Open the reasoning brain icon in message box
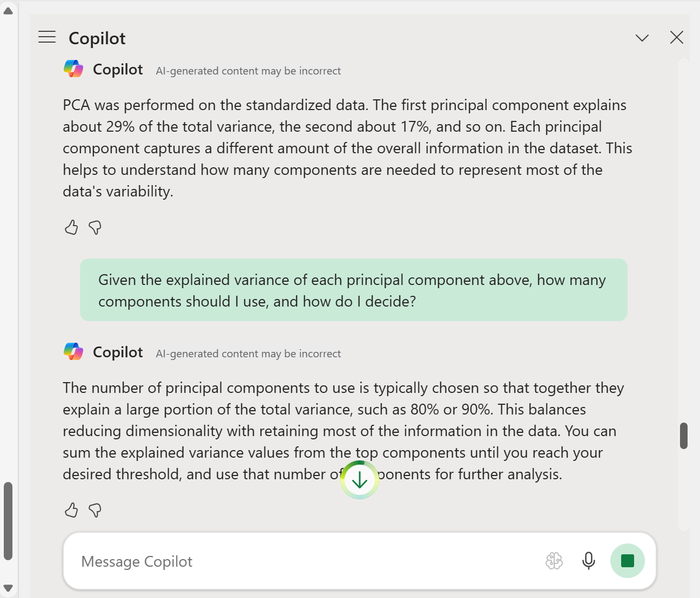 click(x=554, y=561)
